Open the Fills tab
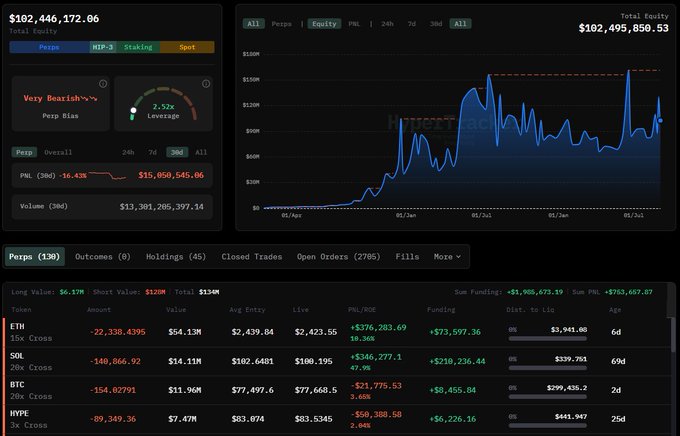Image resolution: width=680 pixels, height=436 pixels. [407, 256]
